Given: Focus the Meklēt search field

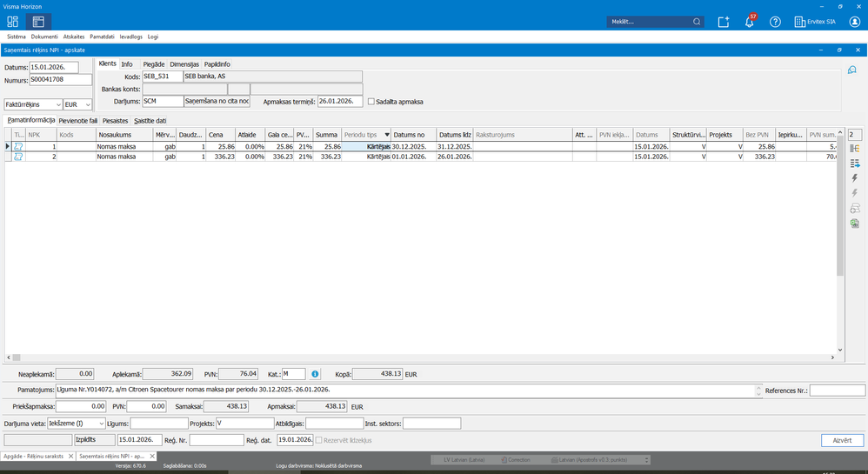Looking at the screenshot, I should 650,22.
